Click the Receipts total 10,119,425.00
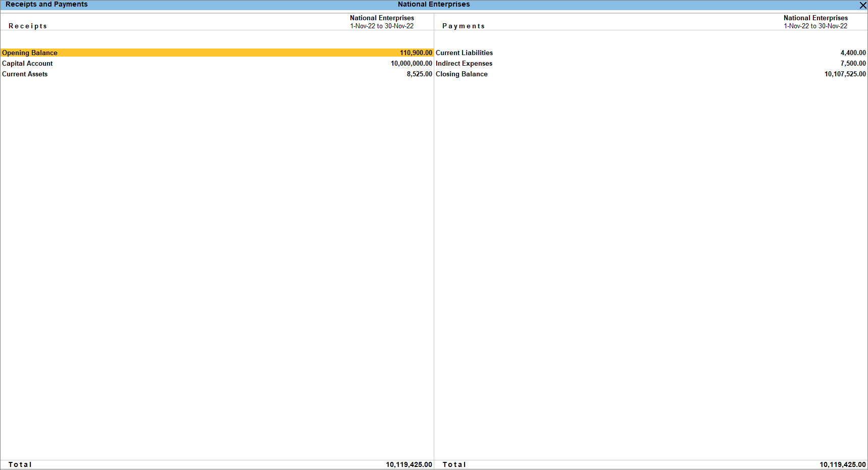Viewport: 868px width, 470px height. tap(409, 464)
